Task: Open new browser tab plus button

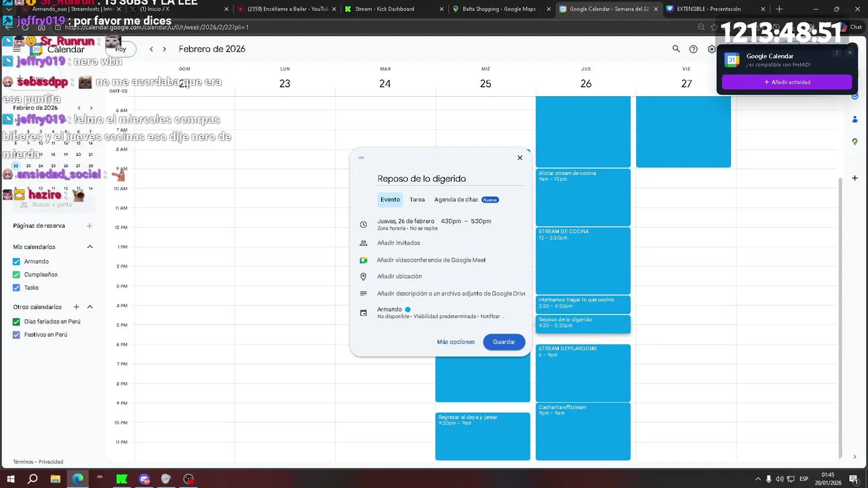Action: (x=779, y=9)
